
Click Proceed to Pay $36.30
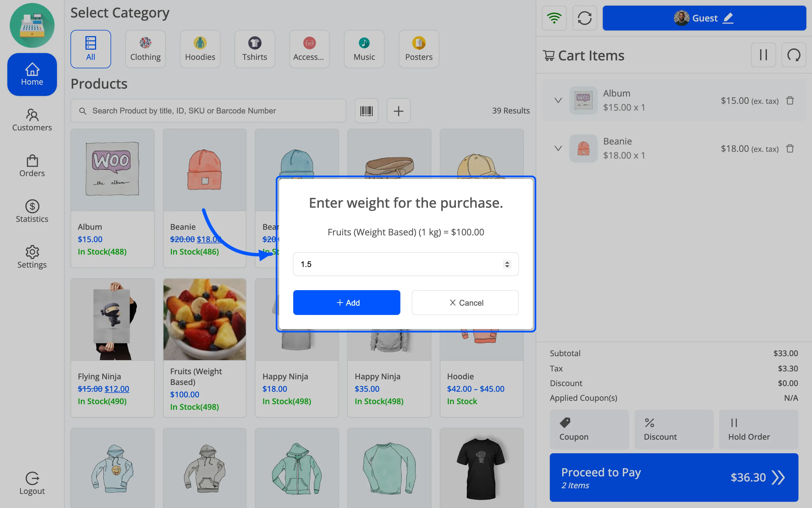pos(674,478)
